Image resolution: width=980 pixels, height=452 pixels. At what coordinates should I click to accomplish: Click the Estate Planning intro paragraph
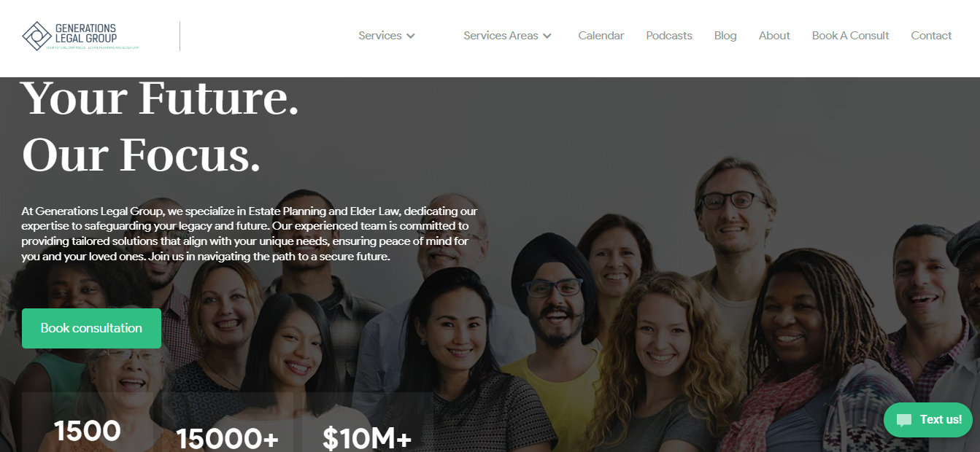250,234
